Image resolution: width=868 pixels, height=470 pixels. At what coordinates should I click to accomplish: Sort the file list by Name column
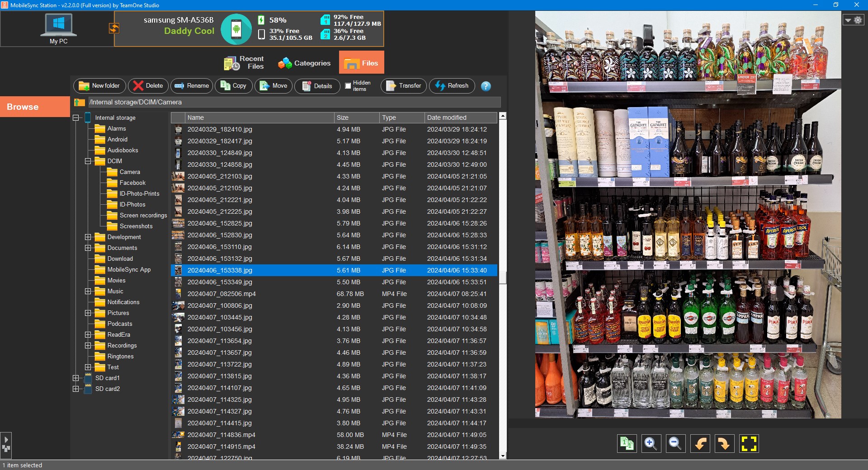(259, 117)
